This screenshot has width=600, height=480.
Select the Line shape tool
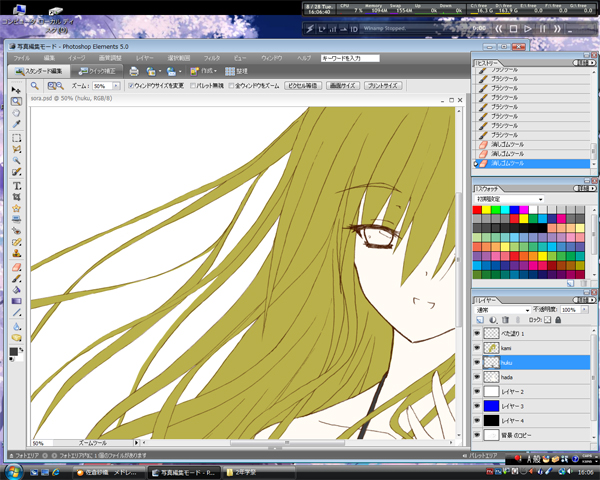click(16, 312)
